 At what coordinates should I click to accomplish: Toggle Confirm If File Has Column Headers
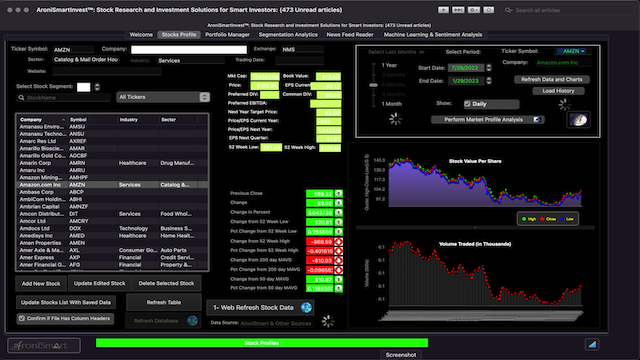click(x=22, y=318)
